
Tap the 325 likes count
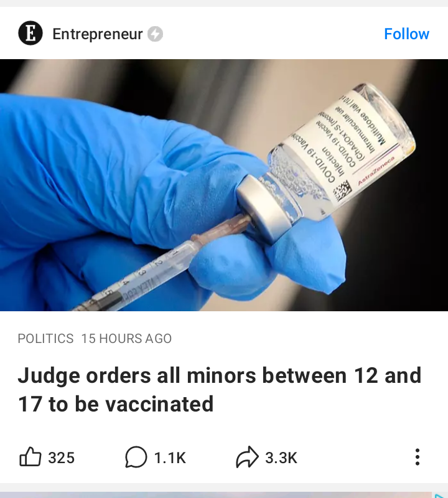[x=61, y=458]
